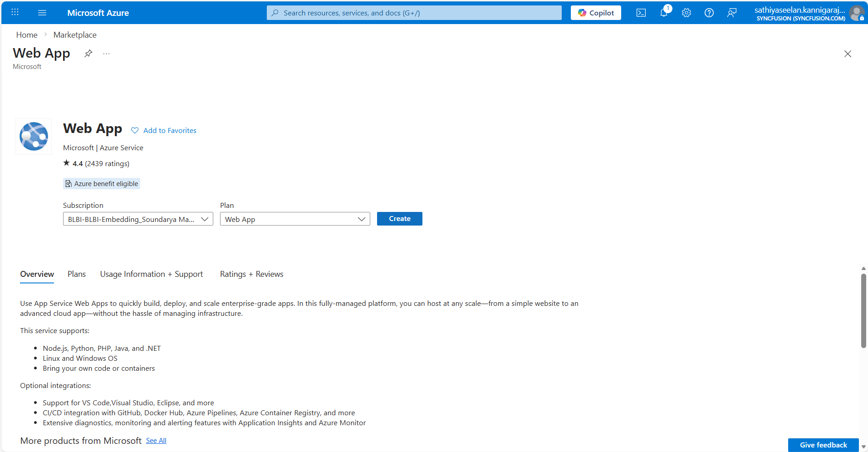Image resolution: width=868 pixels, height=452 pixels.
Task: Click the rating star icon
Action: pos(67,163)
